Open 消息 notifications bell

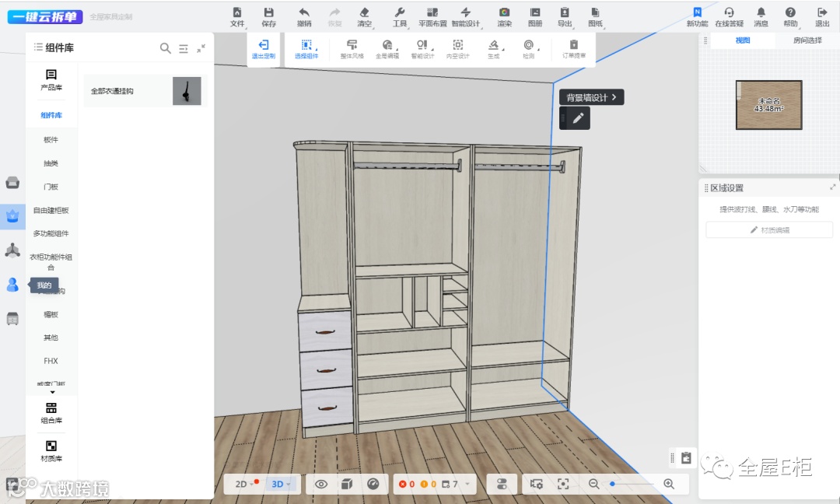761,17
